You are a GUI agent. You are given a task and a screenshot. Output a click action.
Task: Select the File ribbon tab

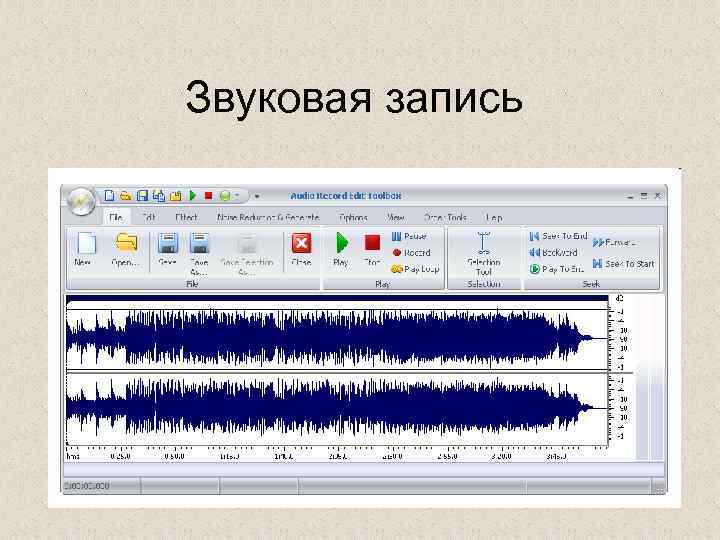coord(116,217)
